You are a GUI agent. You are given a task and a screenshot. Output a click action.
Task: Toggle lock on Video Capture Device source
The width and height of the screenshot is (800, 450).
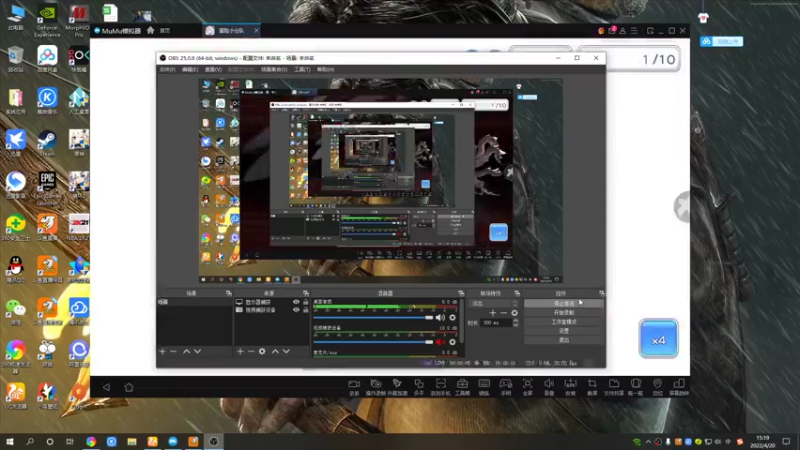pos(306,310)
